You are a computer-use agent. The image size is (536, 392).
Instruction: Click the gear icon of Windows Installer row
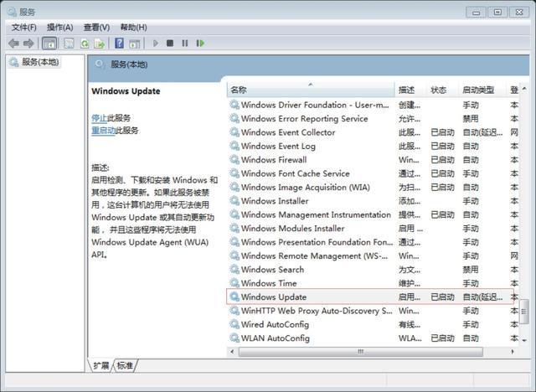234,201
